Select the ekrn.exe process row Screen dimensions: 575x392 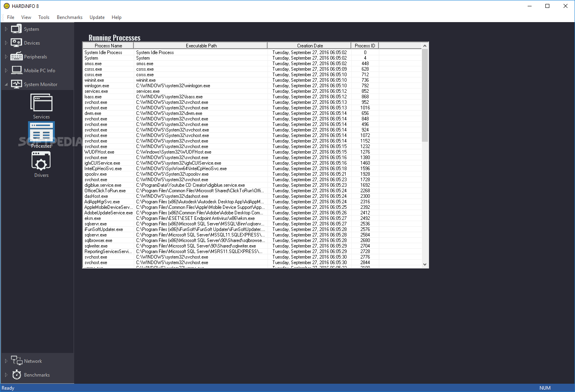tap(252, 218)
